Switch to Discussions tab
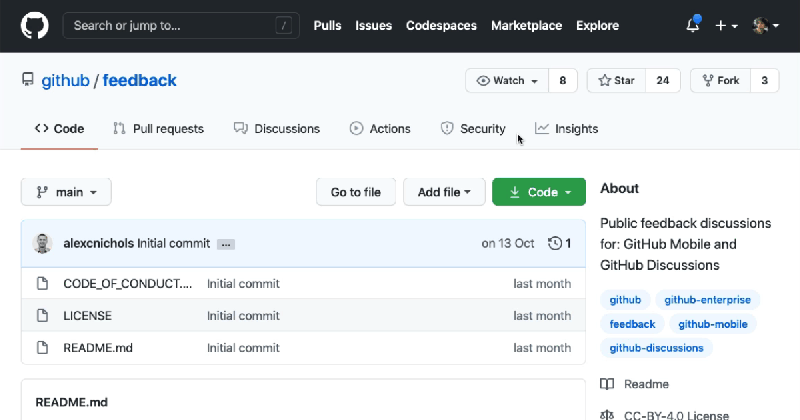 click(x=277, y=129)
